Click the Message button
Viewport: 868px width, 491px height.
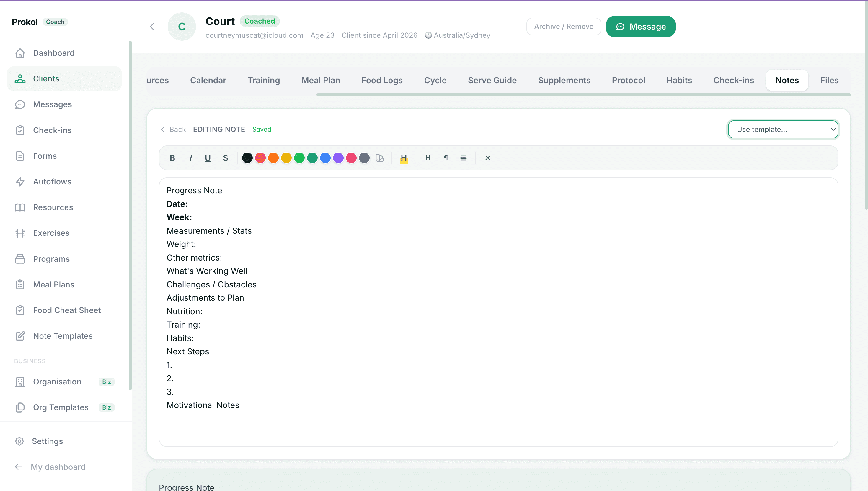click(x=641, y=27)
